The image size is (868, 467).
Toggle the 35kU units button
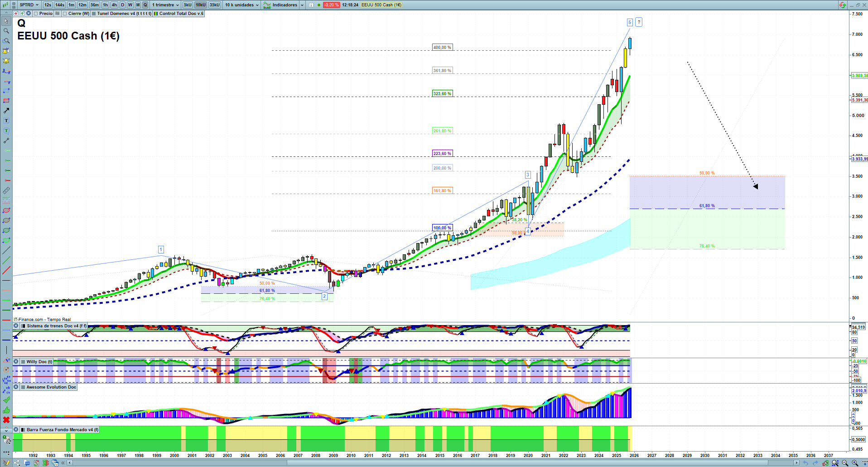point(215,5)
